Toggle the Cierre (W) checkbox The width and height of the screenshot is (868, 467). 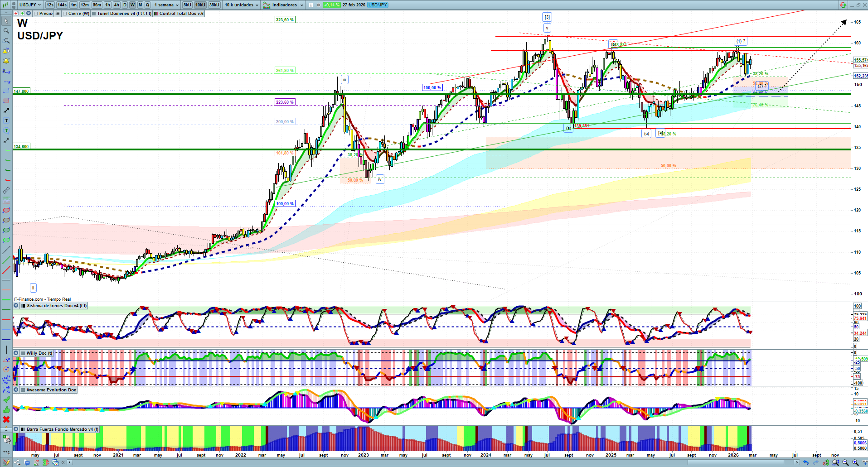pyautogui.click(x=65, y=14)
